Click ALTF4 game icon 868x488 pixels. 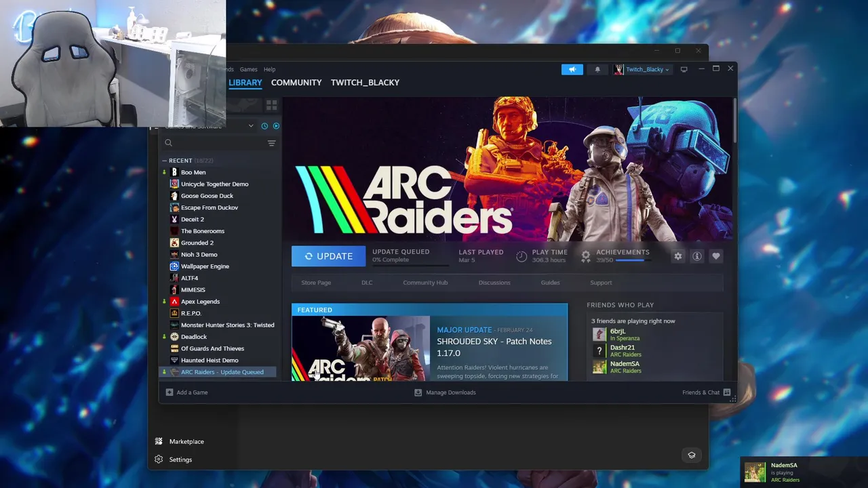point(174,278)
